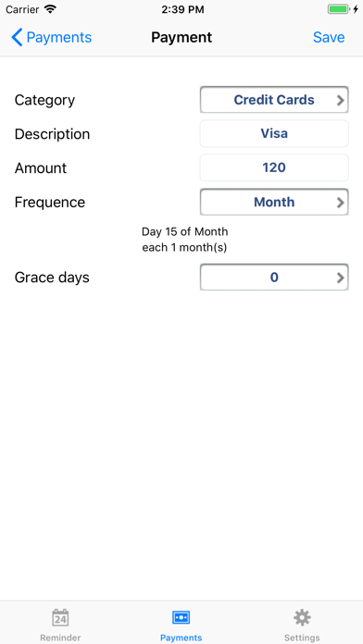Tap the back chevron icon beside Payments
Viewport: 363px width, 644px height.
coord(17,37)
